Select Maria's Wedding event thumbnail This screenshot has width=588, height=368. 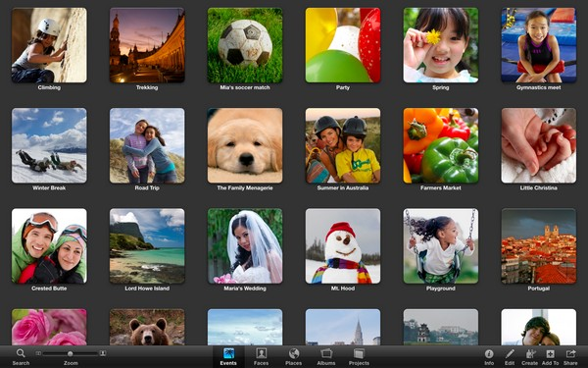pyautogui.click(x=245, y=246)
